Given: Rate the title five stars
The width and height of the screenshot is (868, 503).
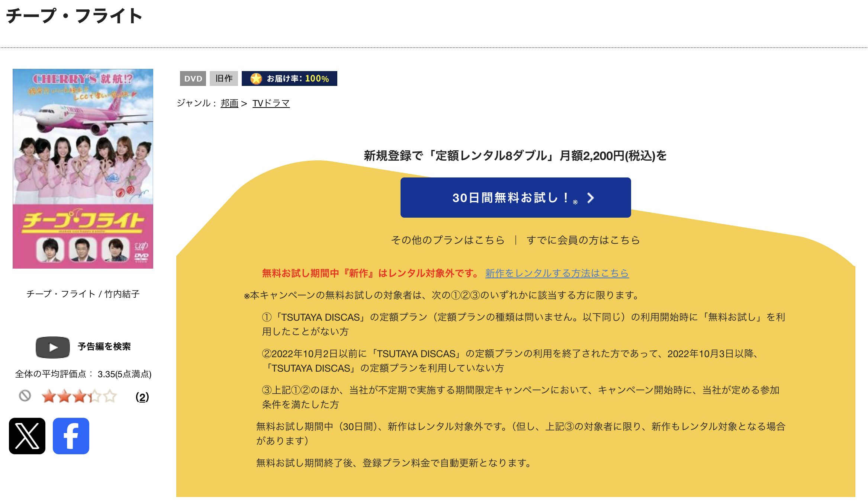Looking at the screenshot, I should pos(110,396).
